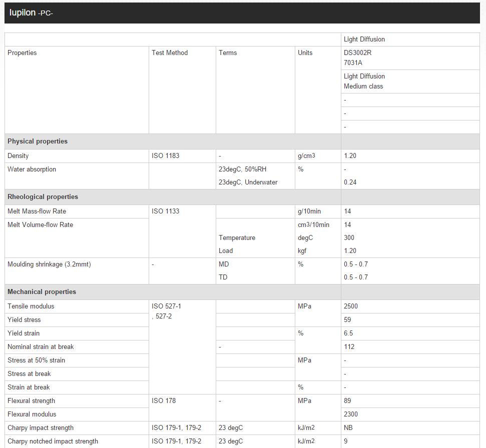Click the Iupilon -PC- header title
The height and width of the screenshot is (448, 486).
pos(31,12)
